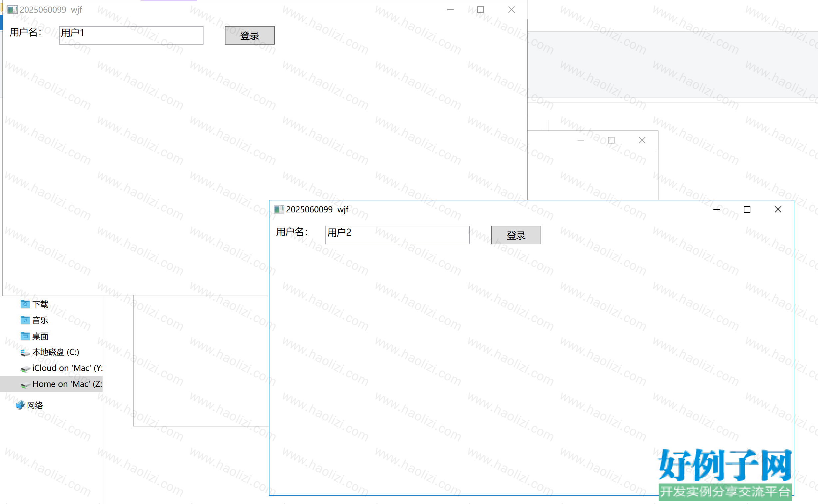
Task: Click the 用户名: label in the 用户1 window
Action: (25, 32)
